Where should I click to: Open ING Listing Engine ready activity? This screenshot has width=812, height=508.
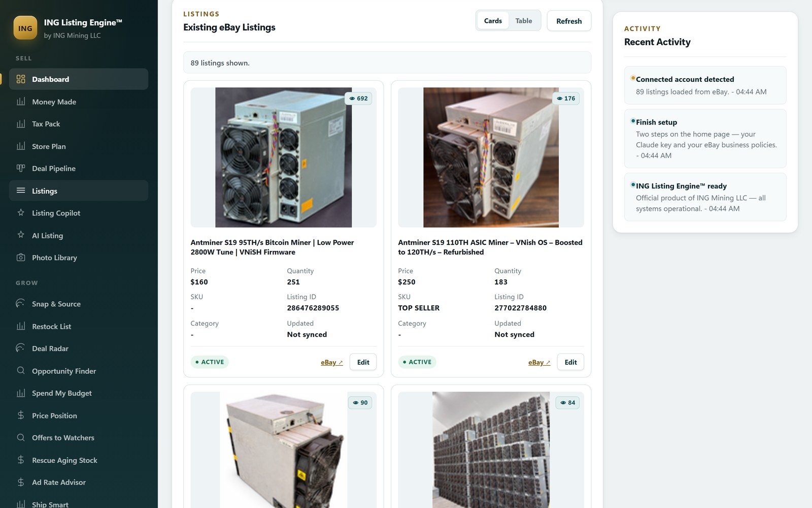pyautogui.click(x=705, y=197)
